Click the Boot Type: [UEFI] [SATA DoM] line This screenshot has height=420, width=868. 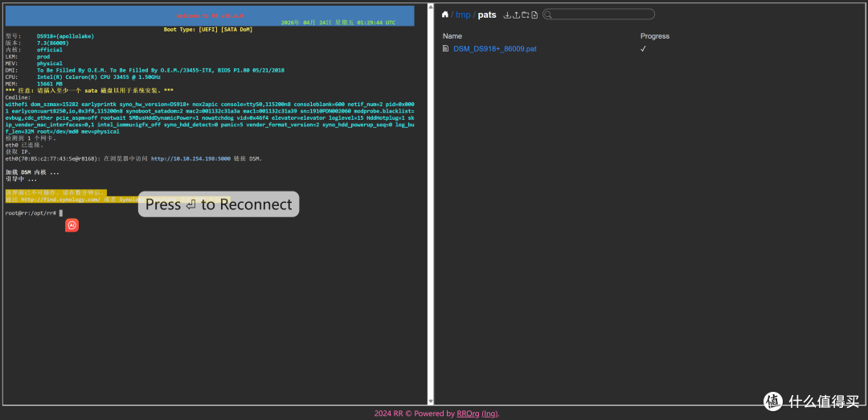click(208, 29)
